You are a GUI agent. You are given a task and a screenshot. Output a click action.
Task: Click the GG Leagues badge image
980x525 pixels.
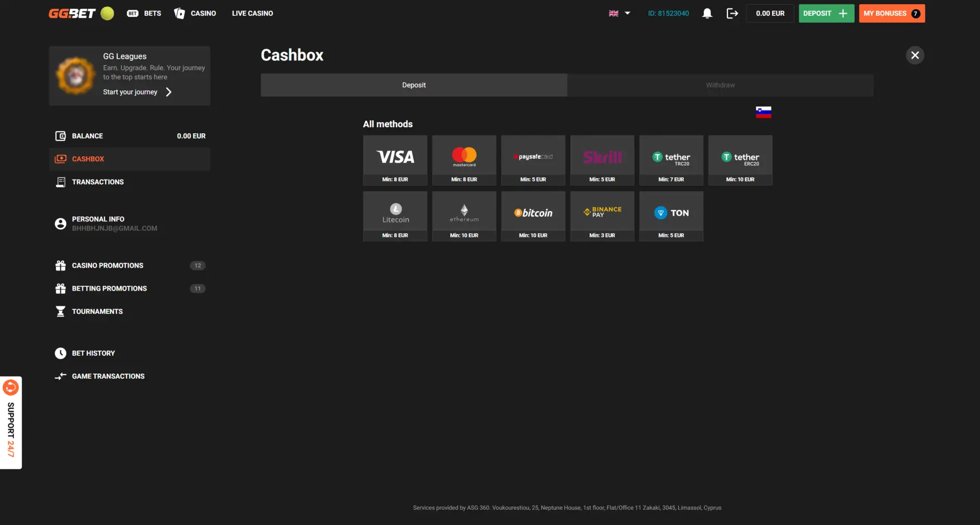[76, 76]
